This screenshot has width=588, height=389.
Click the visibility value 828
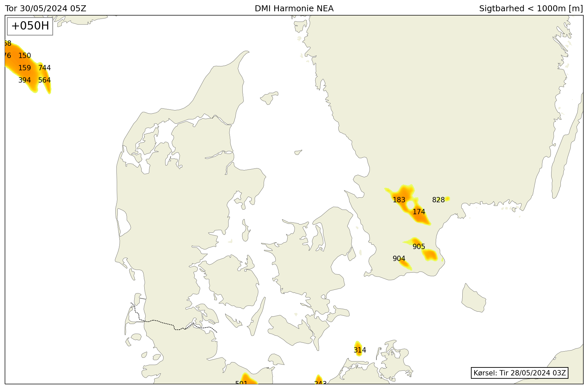coord(438,200)
